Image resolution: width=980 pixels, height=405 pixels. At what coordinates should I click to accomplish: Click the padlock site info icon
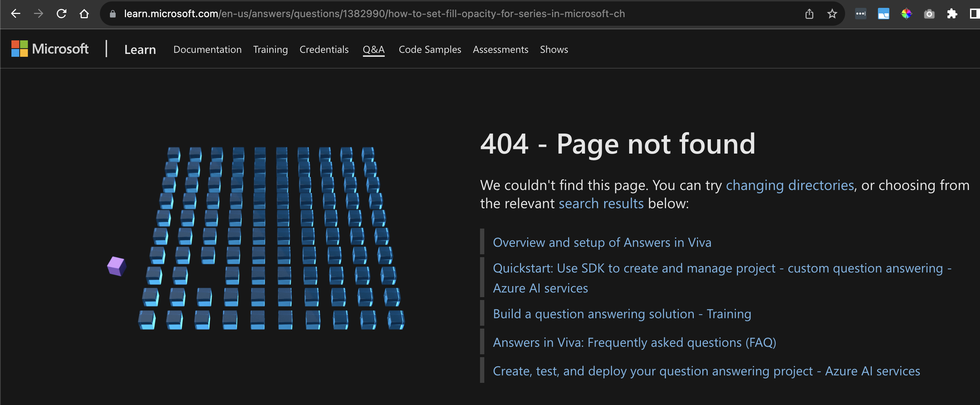coord(112,14)
